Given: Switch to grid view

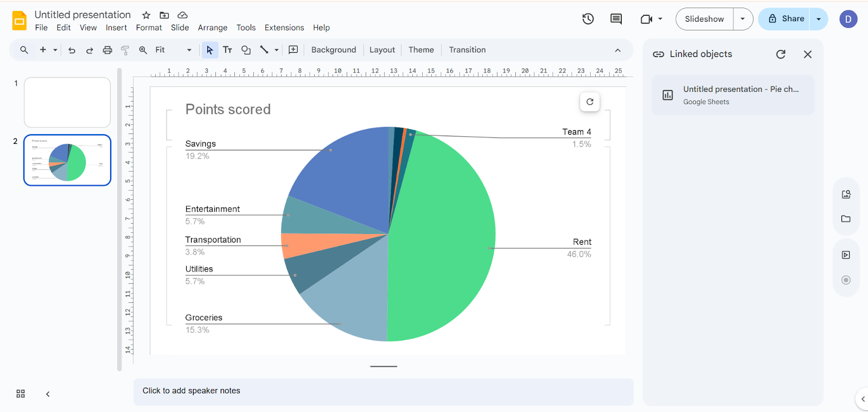Looking at the screenshot, I should coord(21,394).
